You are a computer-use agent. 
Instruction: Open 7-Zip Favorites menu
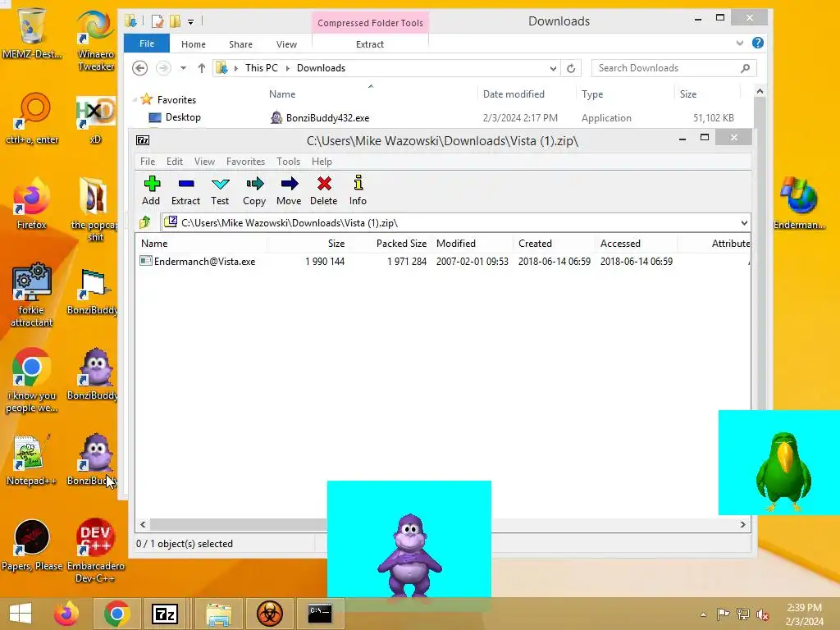pos(245,162)
